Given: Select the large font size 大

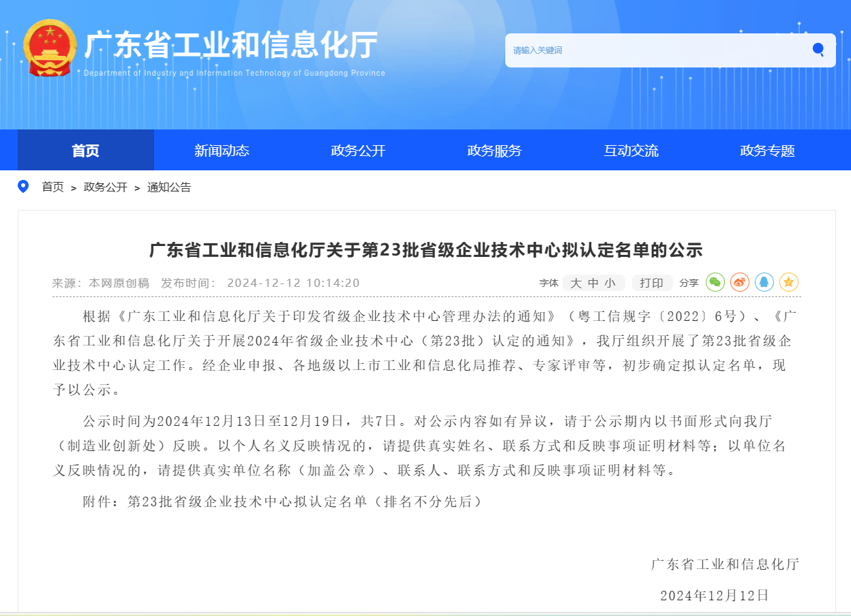Looking at the screenshot, I should click(x=575, y=282).
